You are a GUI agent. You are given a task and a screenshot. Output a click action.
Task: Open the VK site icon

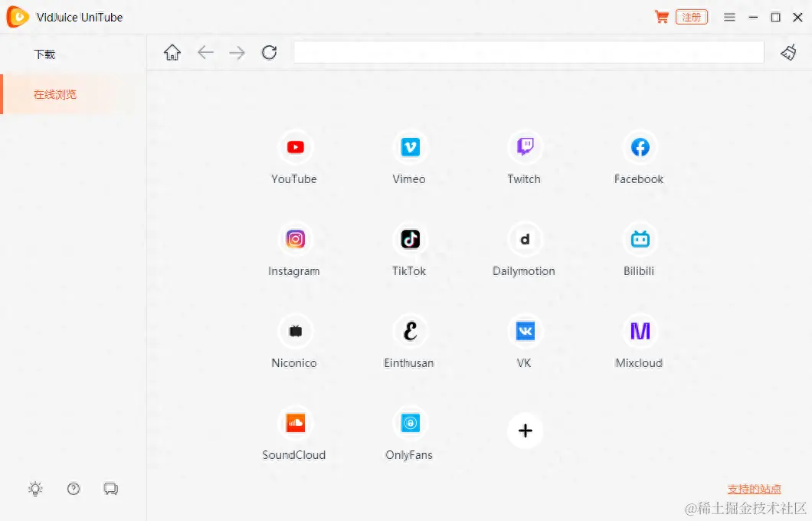pos(525,331)
